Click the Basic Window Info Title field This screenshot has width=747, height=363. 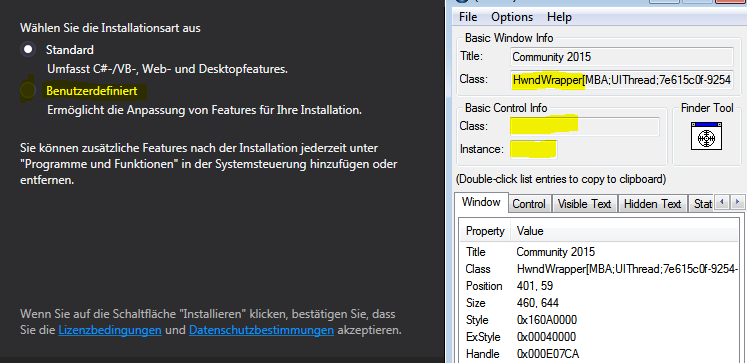coord(621,57)
